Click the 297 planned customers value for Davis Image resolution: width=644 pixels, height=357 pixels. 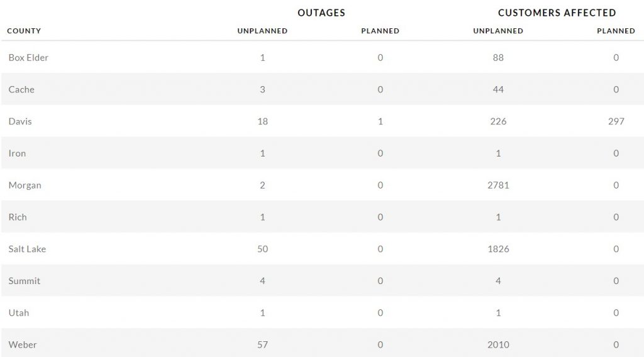coord(616,121)
